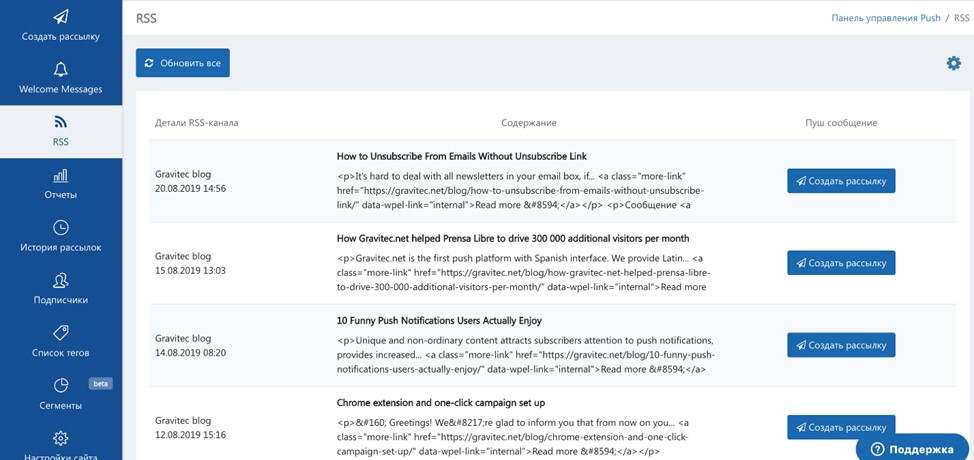
Task: Select the 10 Funny Push Notifications title
Action: pyautogui.click(x=439, y=320)
